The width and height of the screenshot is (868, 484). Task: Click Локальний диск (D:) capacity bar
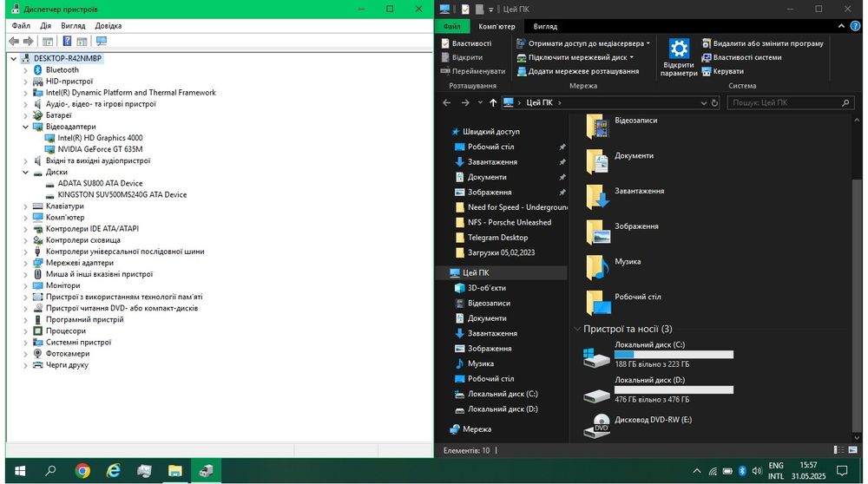click(x=674, y=390)
